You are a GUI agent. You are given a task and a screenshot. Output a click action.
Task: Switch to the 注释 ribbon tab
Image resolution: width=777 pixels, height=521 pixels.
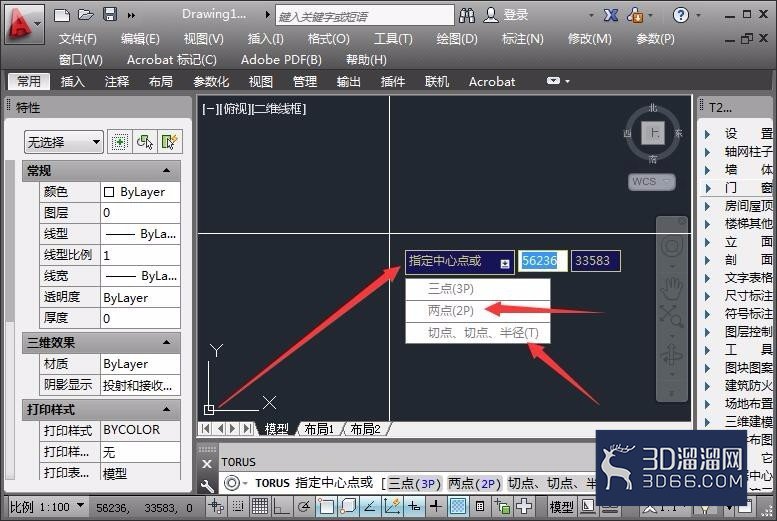116,81
